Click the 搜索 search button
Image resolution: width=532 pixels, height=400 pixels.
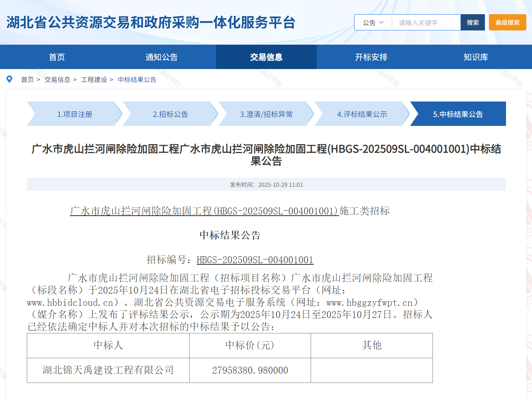tap(472, 22)
